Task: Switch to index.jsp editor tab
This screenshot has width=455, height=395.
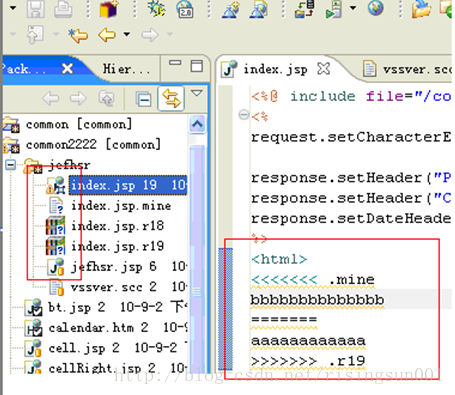Action: tap(275, 69)
